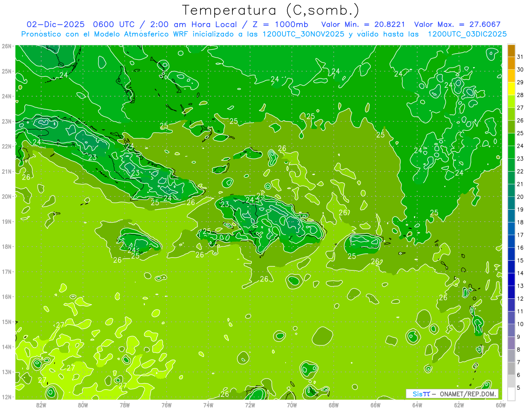Click the 68W longitude axis label
Screen dimensions: 532x411
[334, 404]
